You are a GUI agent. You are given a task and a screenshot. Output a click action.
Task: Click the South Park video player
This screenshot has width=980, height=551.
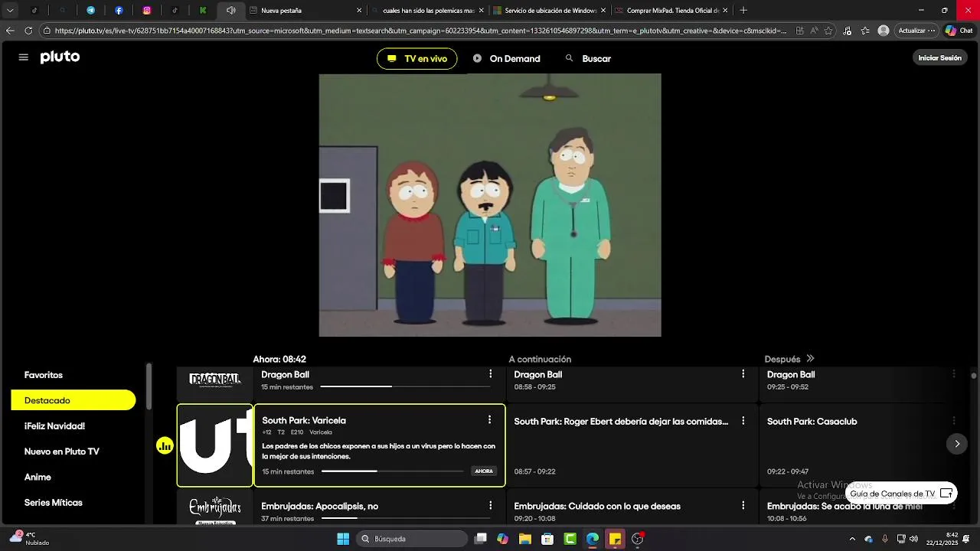click(x=490, y=205)
